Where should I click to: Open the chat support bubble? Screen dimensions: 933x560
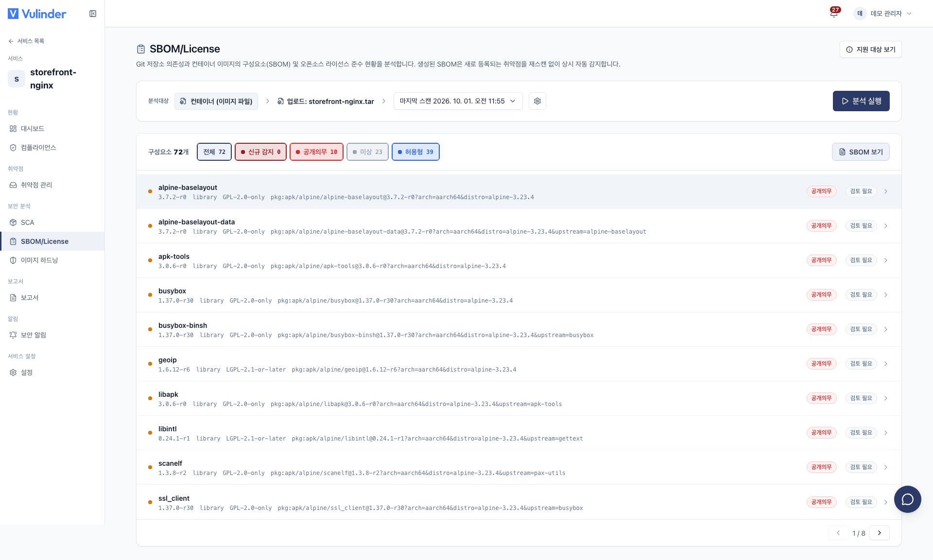(x=907, y=499)
